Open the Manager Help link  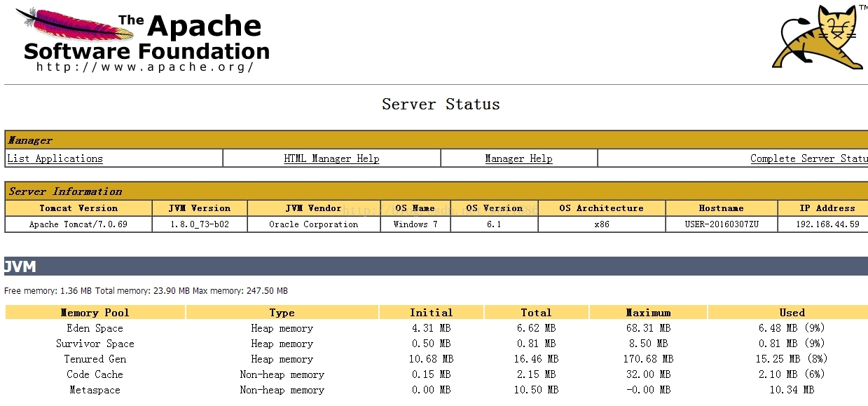[x=518, y=158]
